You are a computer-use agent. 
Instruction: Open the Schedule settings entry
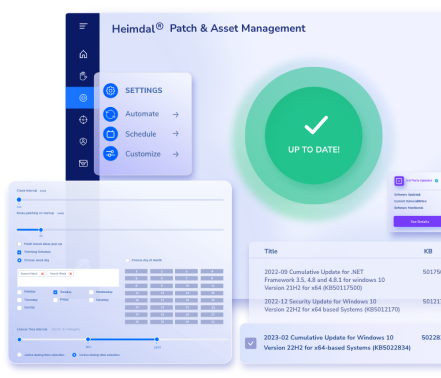click(142, 134)
